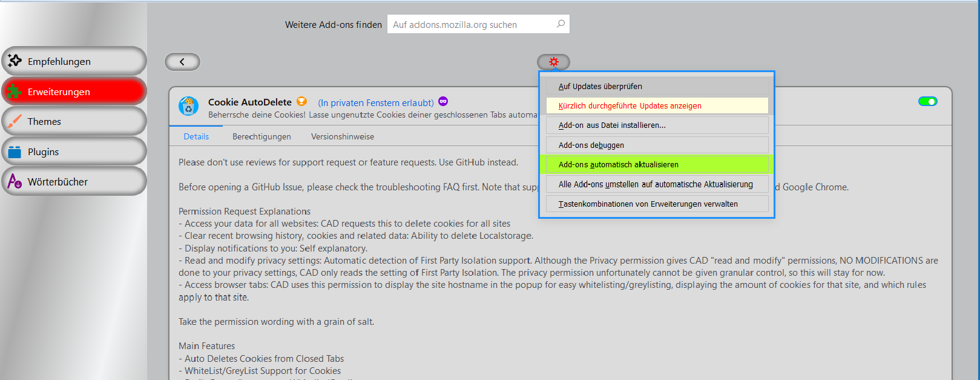Click the Themes paintbrush icon
This screenshot has height=380, width=980.
point(14,121)
